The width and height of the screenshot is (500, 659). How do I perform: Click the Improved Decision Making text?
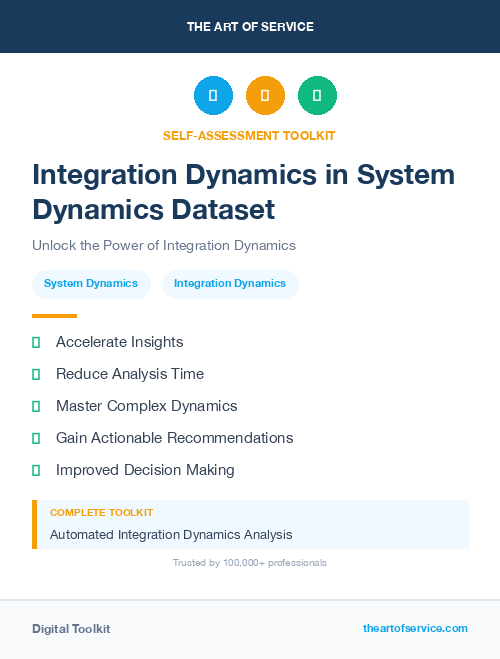coord(145,470)
